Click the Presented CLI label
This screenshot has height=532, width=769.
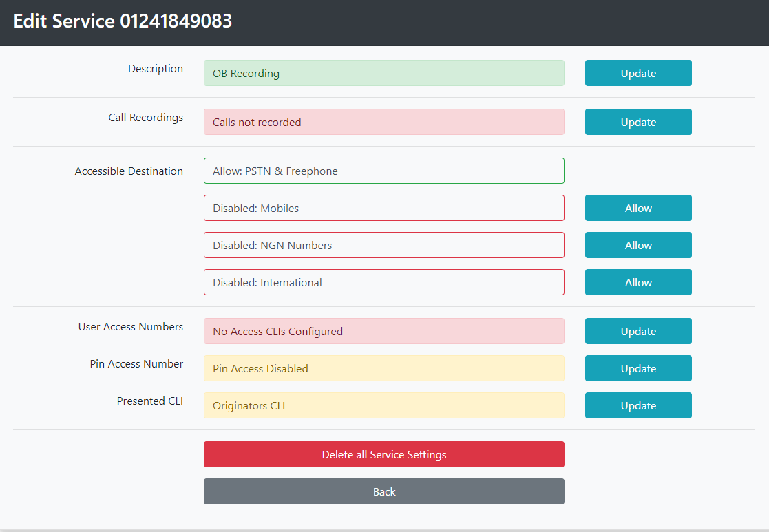(x=150, y=401)
